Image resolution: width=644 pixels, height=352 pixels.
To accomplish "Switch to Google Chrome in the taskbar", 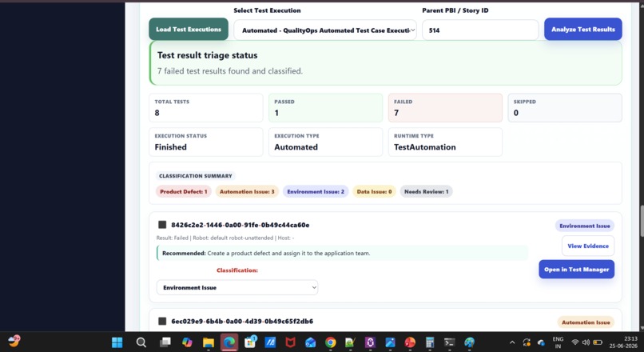I will 330,342.
